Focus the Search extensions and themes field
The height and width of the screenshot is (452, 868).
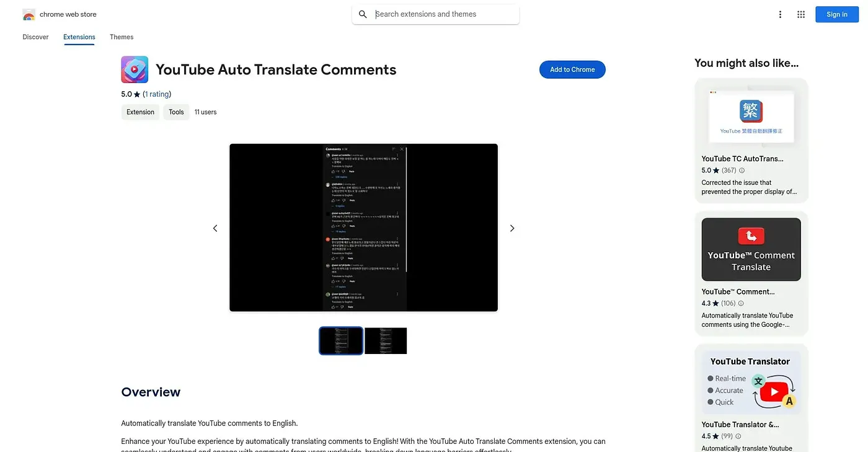[x=435, y=14]
